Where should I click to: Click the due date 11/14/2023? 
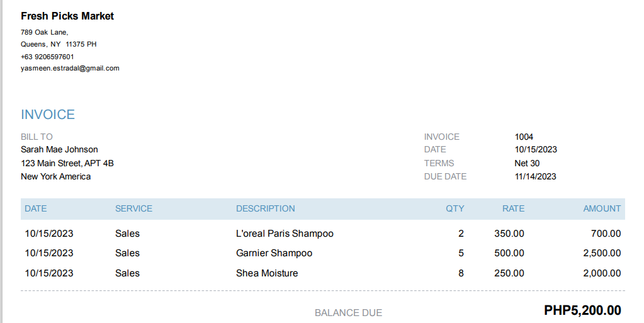coord(535,176)
